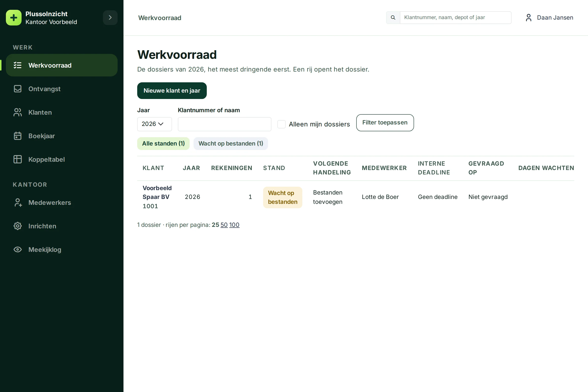Click the Meekijklog eye icon
This screenshot has height=392, width=588.
coord(17,249)
